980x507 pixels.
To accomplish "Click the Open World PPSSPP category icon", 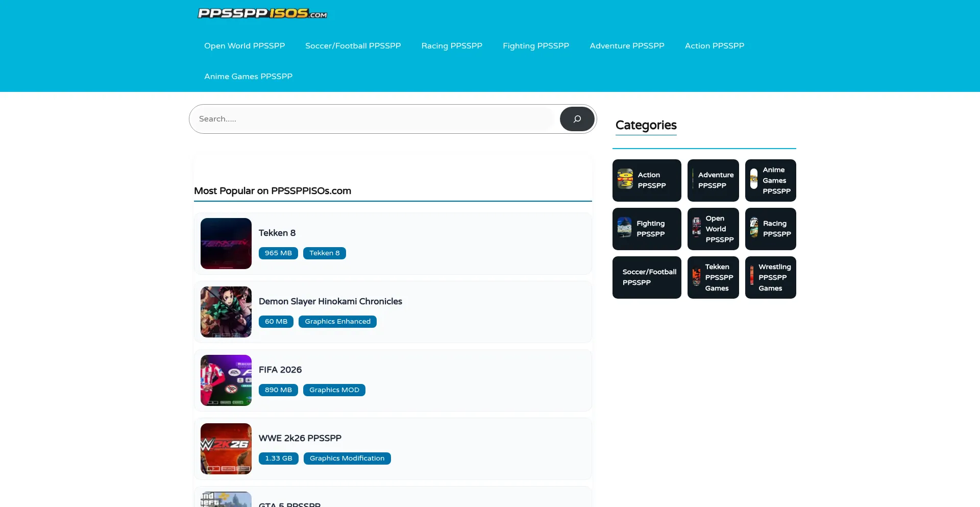I will click(697, 227).
